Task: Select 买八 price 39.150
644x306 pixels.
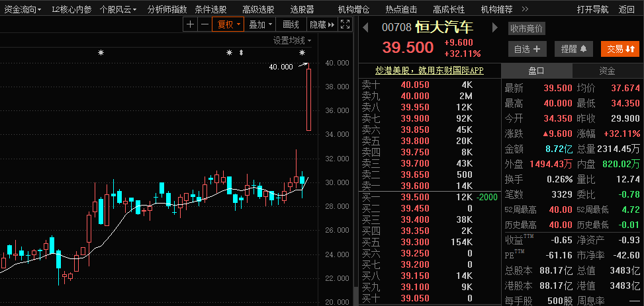Action: (415, 276)
